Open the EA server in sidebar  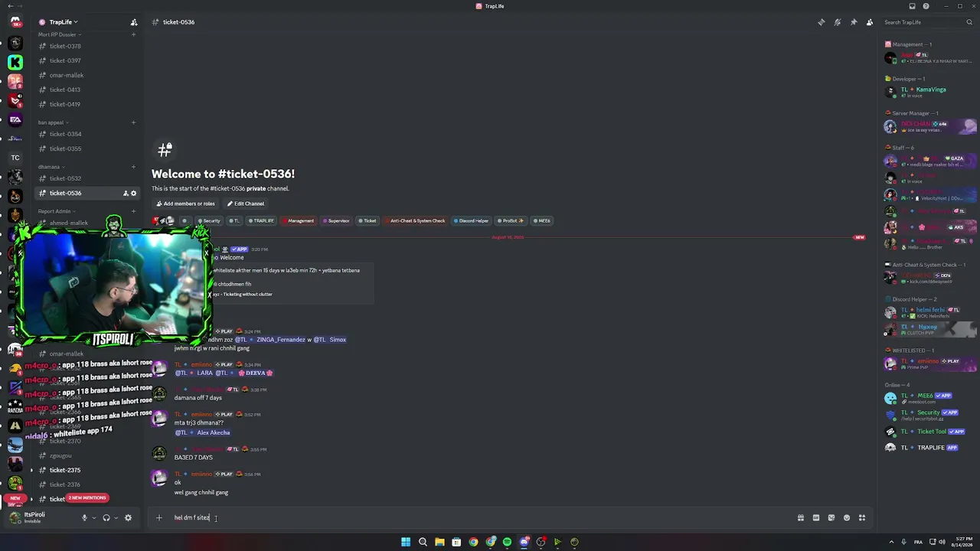click(x=15, y=119)
